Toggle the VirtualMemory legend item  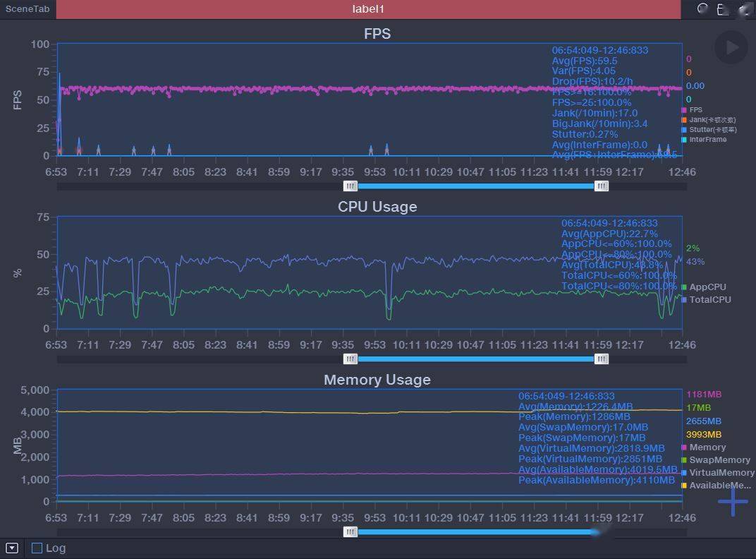[x=718, y=473]
